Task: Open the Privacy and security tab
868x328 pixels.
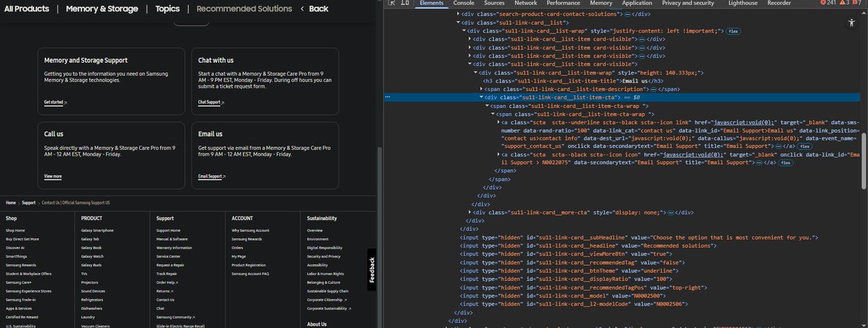Action: 688,4
